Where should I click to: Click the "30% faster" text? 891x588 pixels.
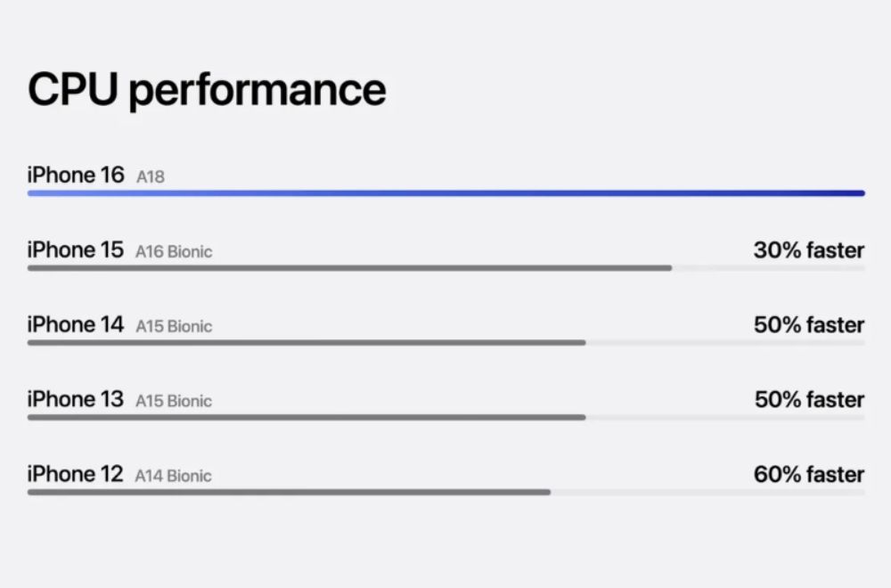pyautogui.click(x=808, y=250)
